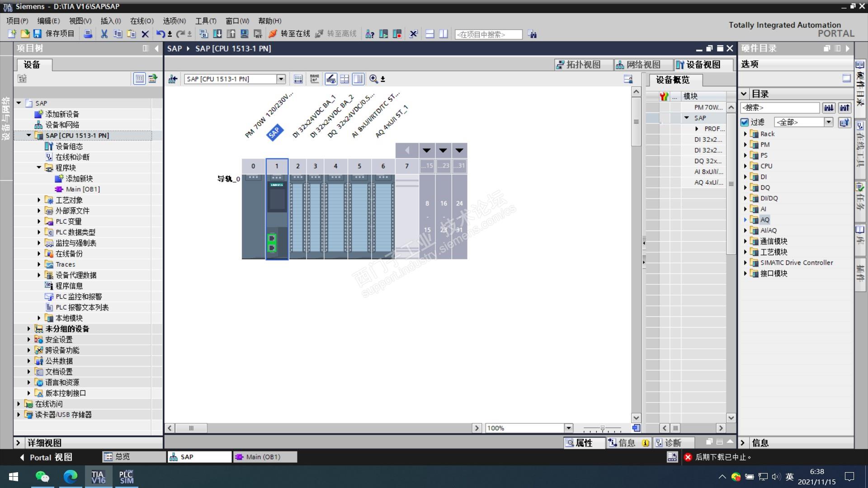The height and width of the screenshot is (488, 868).
Task: Click zoom magnifier in device view toolbar
Action: point(373,79)
